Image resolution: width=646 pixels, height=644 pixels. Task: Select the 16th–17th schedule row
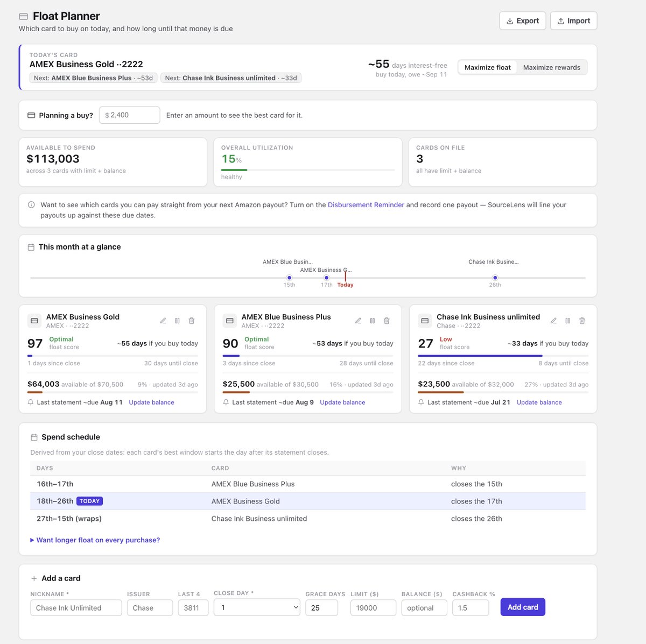tap(308, 484)
